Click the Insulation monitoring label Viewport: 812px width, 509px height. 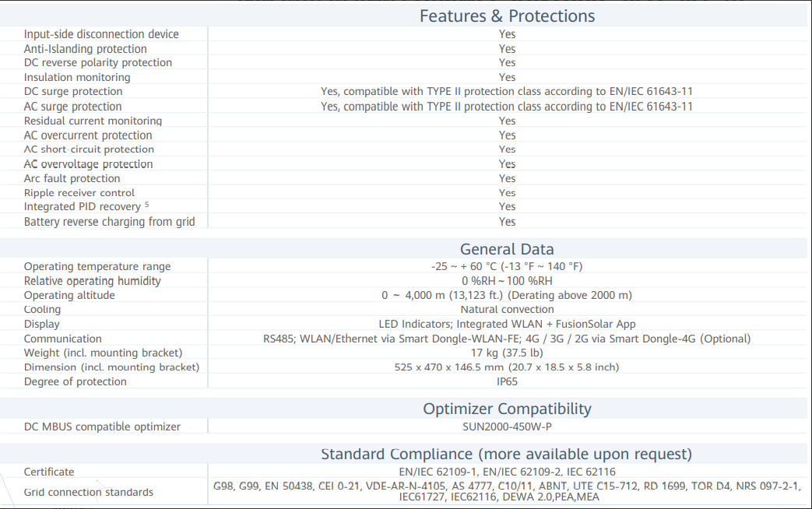77,77
